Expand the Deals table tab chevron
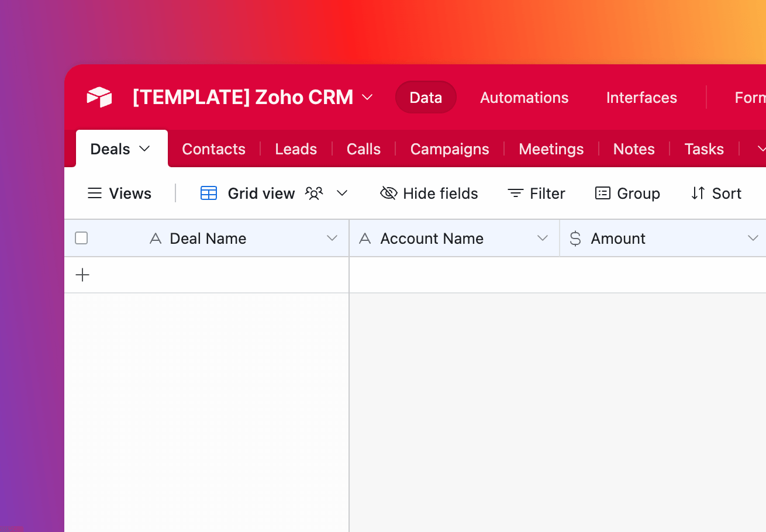 pos(144,148)
